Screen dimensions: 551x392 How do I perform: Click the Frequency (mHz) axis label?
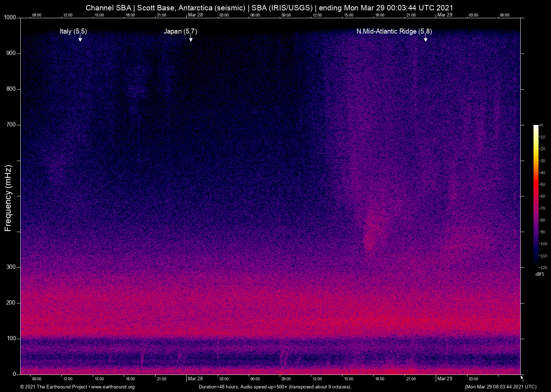8,198
